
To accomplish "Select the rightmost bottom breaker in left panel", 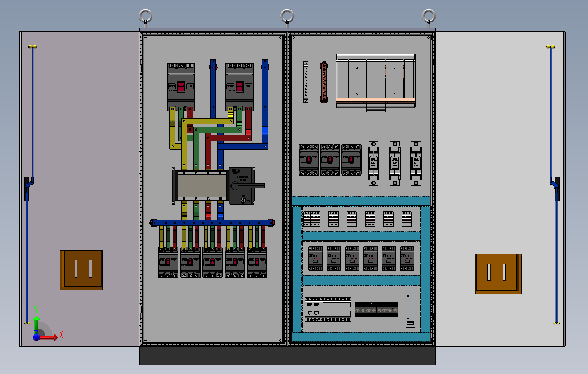I will point(257,262).
